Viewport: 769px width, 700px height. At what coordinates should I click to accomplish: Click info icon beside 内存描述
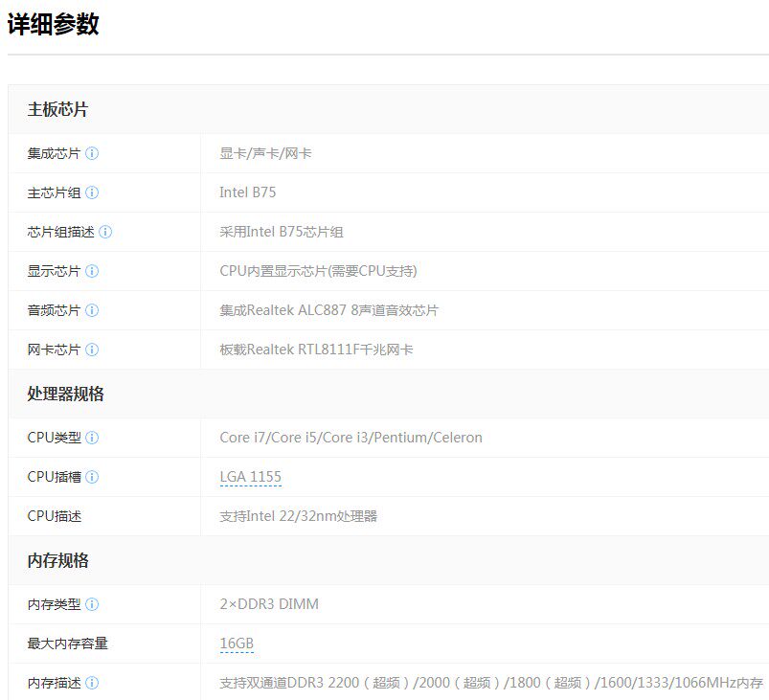click(x=92, y=683)
